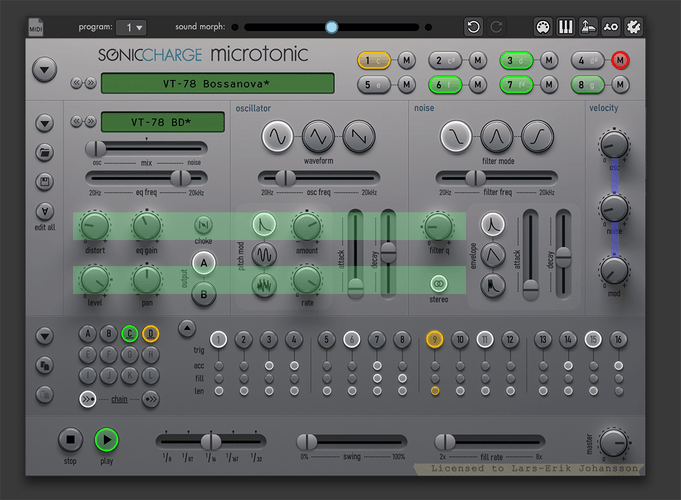The image size is (681, 500).
Task: Toggle chain end button
Action: (x=151, y=399)
